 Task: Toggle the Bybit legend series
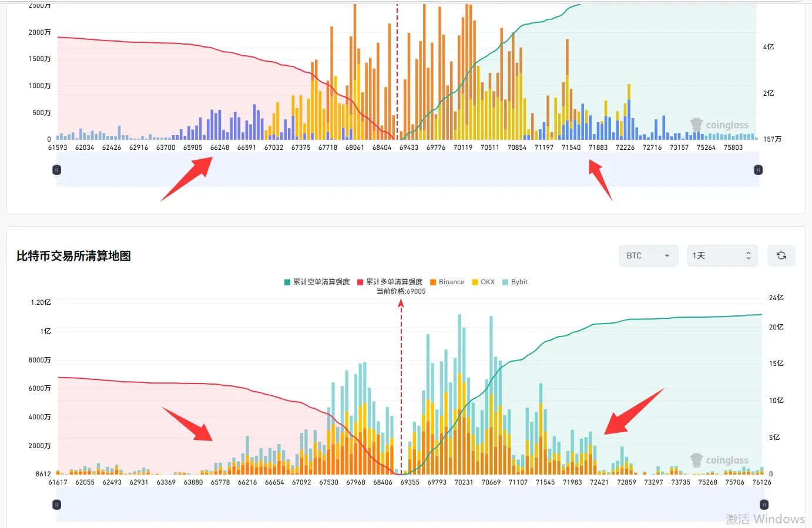[x=515, y=282]
